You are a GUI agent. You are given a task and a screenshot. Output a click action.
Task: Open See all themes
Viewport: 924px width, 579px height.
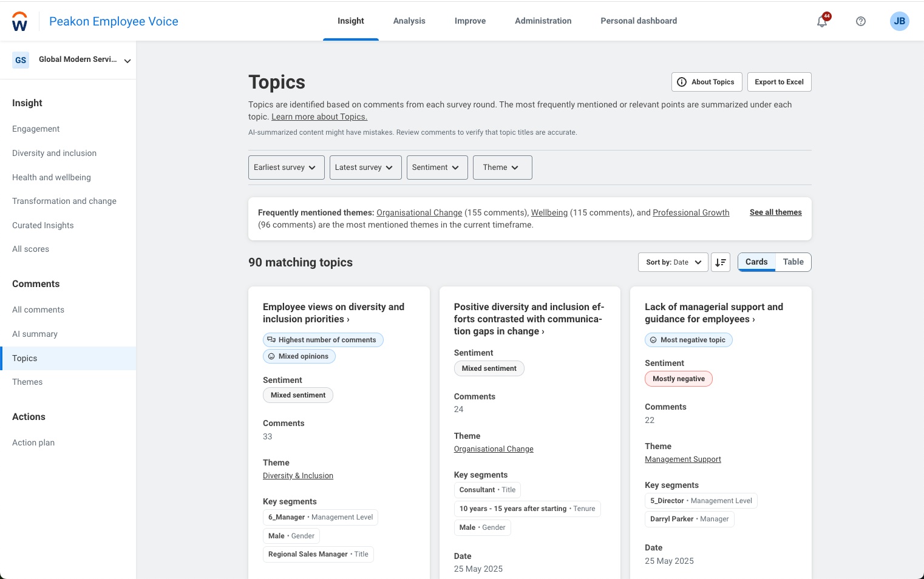click(x=775, y=212)
